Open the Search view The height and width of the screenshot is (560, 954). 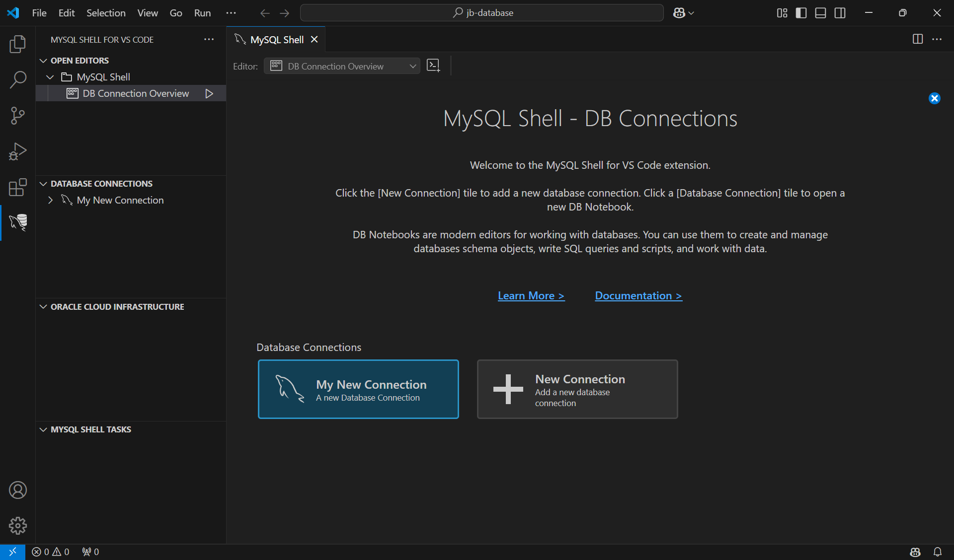[18, 79]
